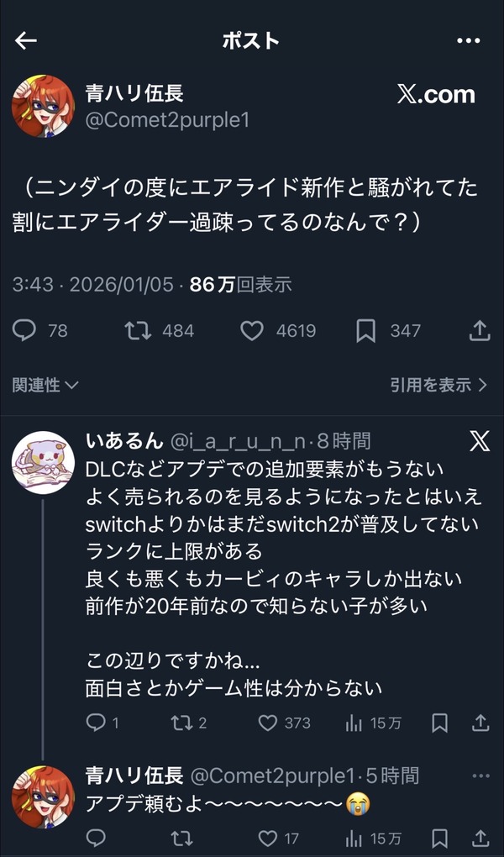
Task: Tap the X logo on the いあるん reply
Action: click(479, 442)
